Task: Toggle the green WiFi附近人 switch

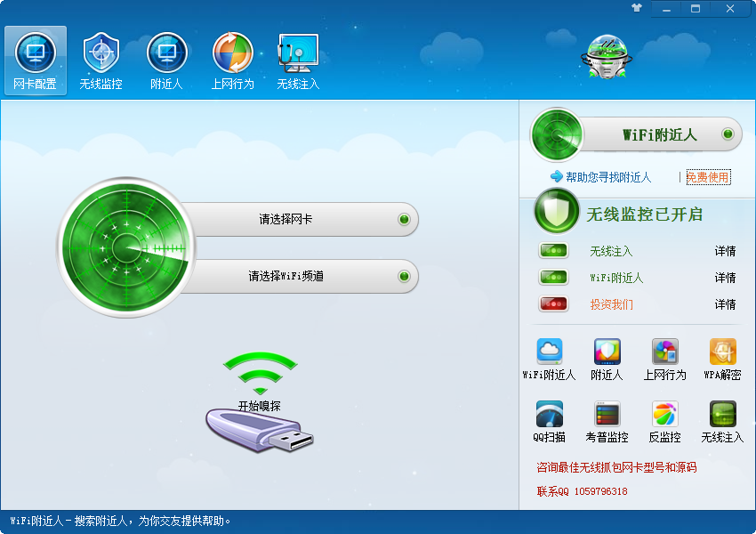Action: [553, 277]
